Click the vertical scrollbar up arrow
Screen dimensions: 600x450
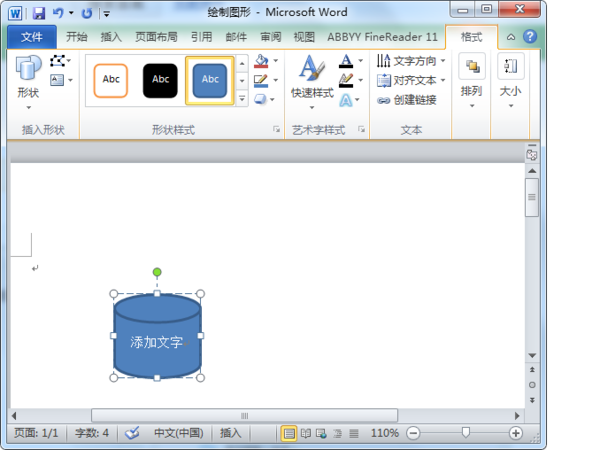[x=532, y=171]
